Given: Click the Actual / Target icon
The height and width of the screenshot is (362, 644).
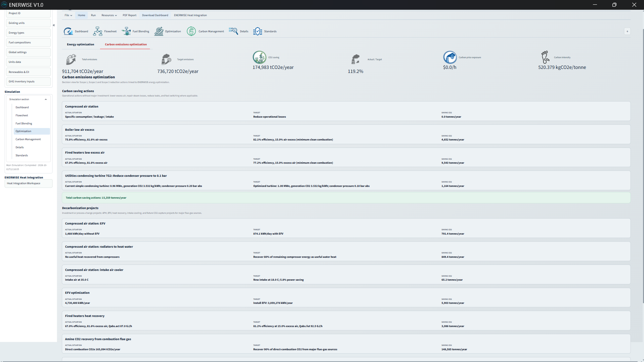Looking at the screenshot, I should (x=356, y=59).
